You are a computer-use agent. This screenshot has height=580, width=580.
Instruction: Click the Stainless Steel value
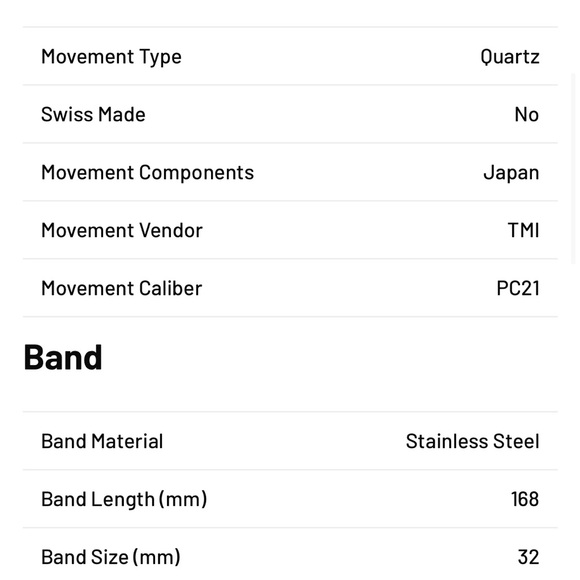(472, 441)
